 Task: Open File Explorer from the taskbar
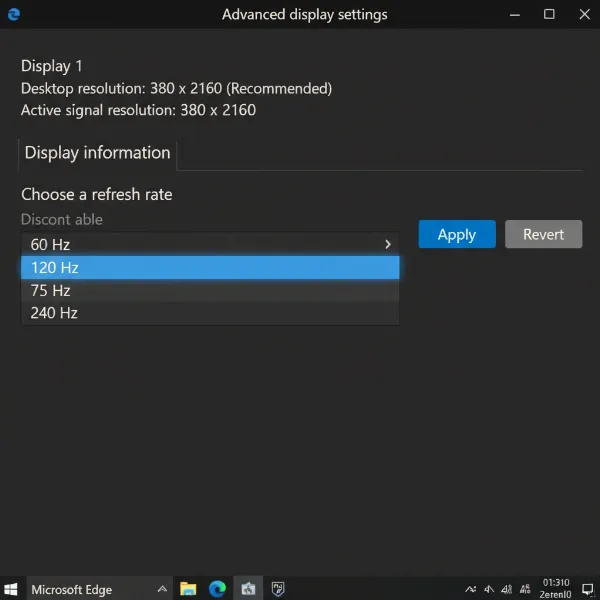pos(188,589)
